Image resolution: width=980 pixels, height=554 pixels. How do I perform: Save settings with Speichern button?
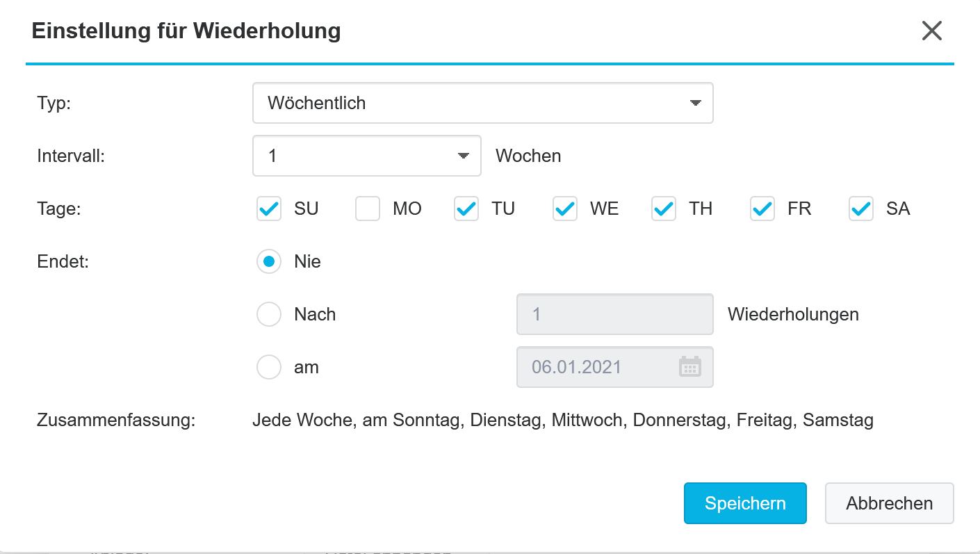pos(745,503)
